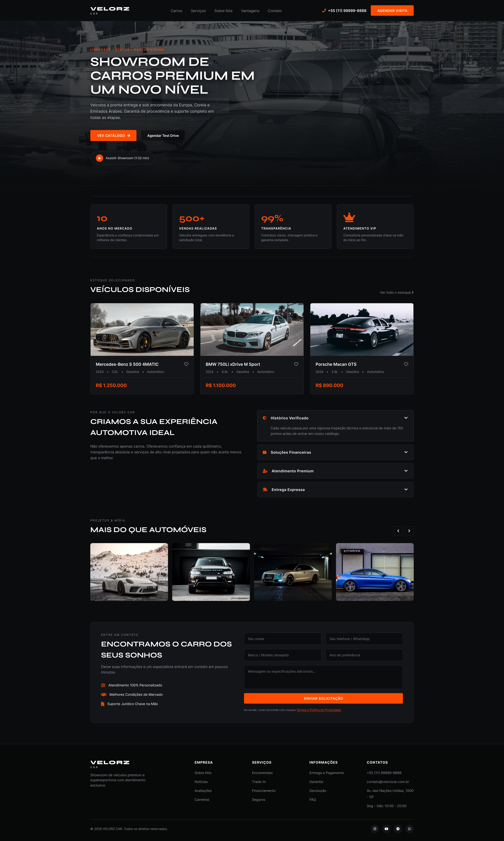Image resolution: width=504 pixels, height=841 pixels.
Task: Open the Porsche Macan car photo thumbnail
Action: coord(362,330)
